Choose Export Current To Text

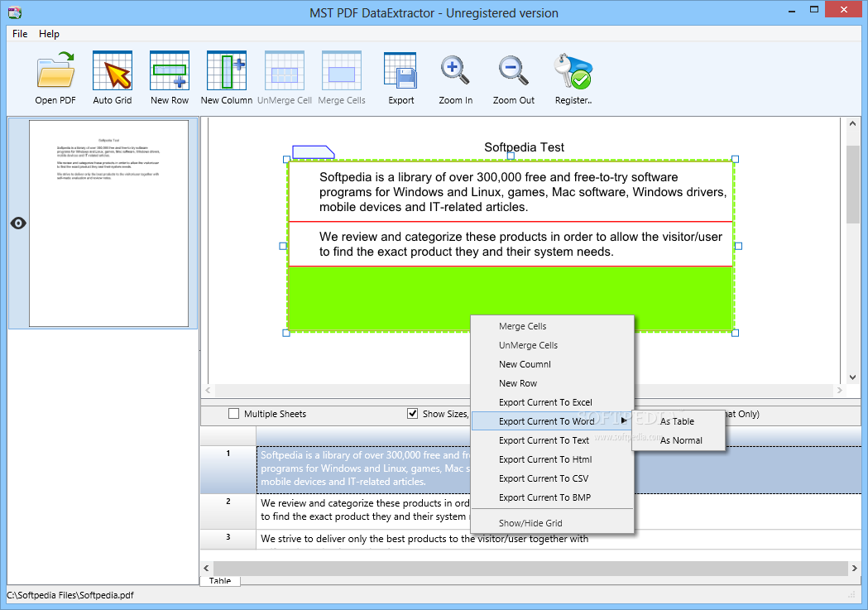point(552,440)
